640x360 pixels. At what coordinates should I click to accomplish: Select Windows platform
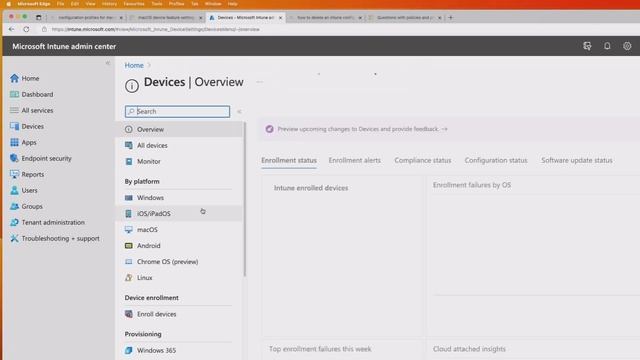(180, 198)
